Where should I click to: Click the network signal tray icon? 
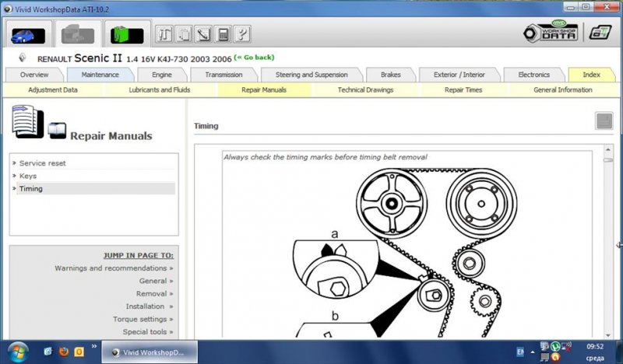(566, 346)
